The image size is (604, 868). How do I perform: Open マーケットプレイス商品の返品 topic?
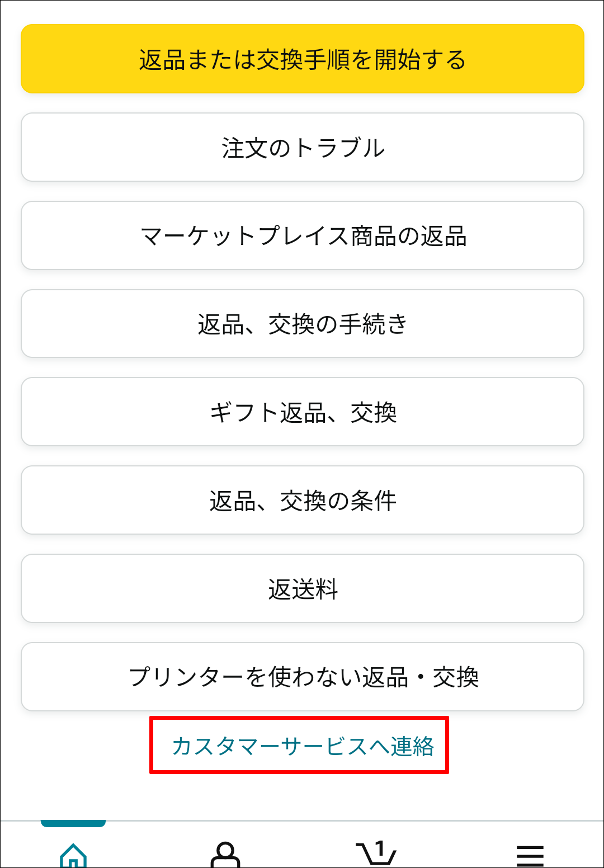[x=303, y=235]
